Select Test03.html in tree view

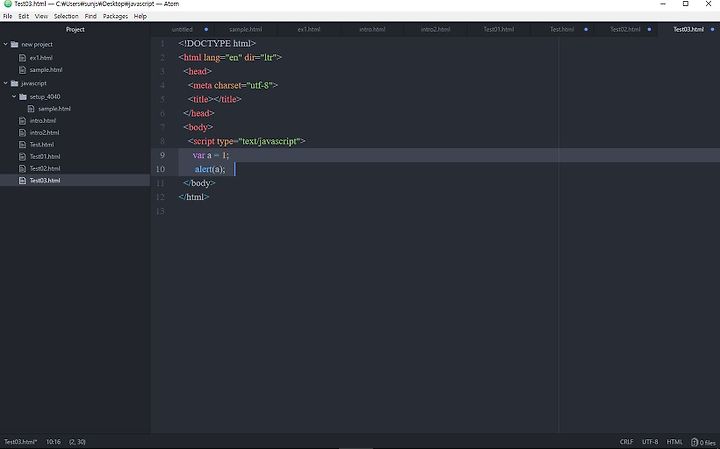[x=45, y=180]
